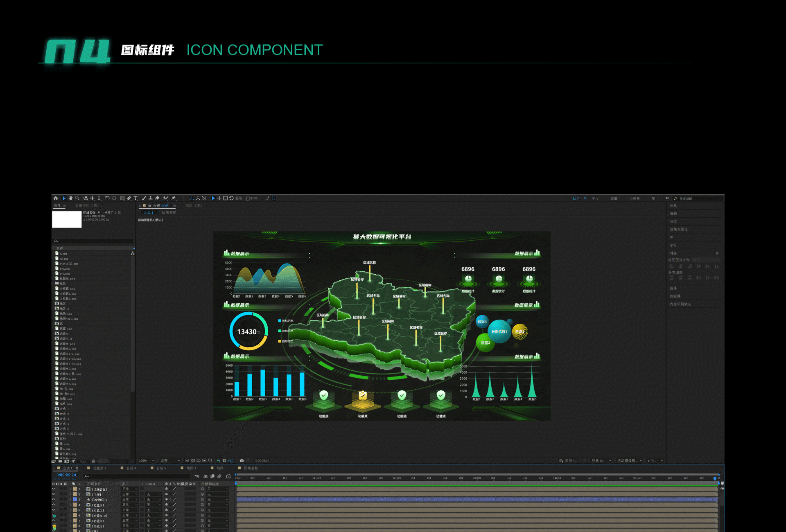This screenshot has width=786, height=532.
Task: Switch to the 功能点 2 timeline tab
Action: (x=99, y=468)
